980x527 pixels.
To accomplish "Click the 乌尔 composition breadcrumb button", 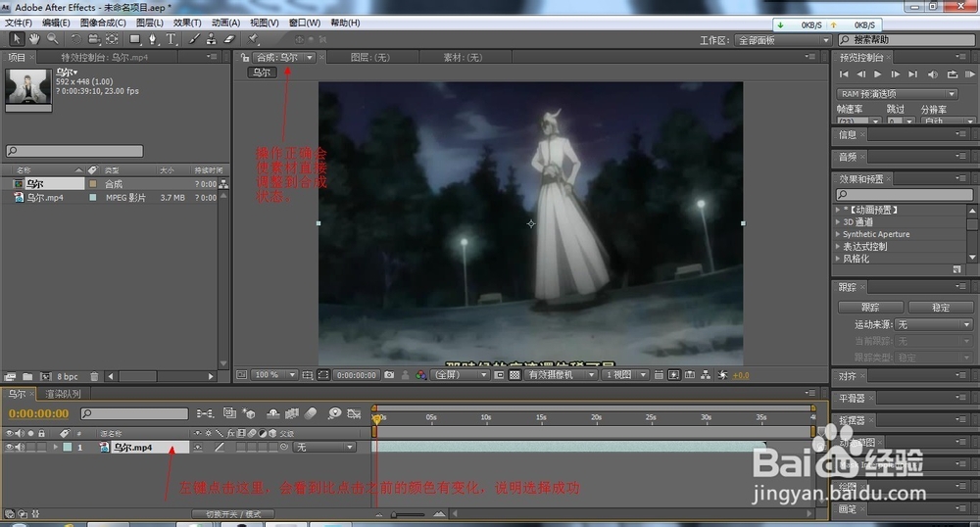I will pyautogui.click(x=262, y=72).
